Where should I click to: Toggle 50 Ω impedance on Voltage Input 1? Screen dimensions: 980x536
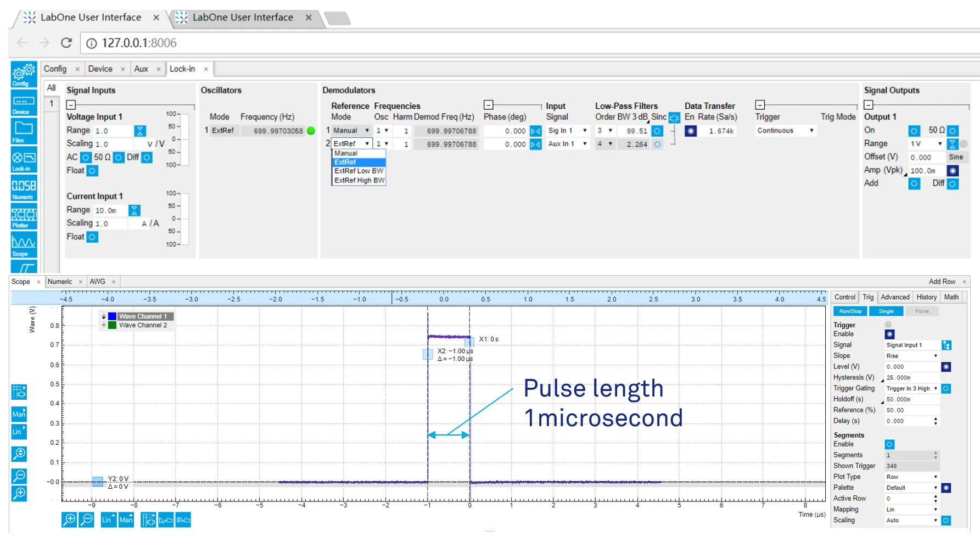pos(119,157)
